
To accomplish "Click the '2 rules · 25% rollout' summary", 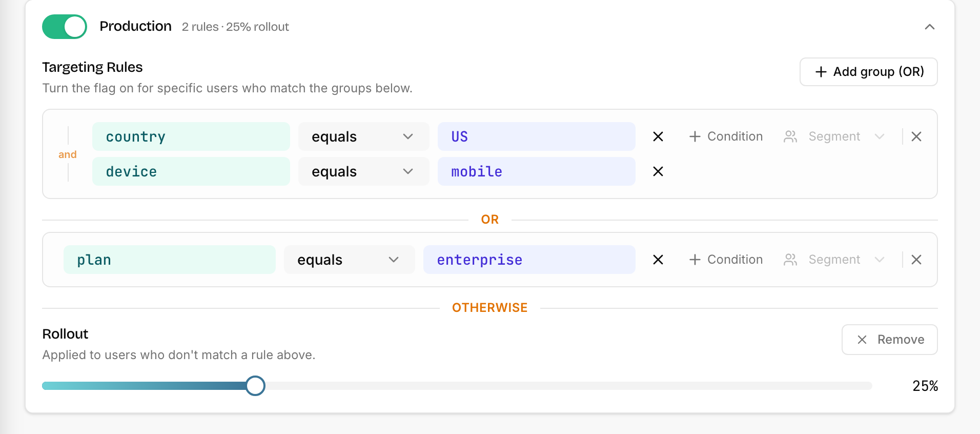I will click(235, 27).
